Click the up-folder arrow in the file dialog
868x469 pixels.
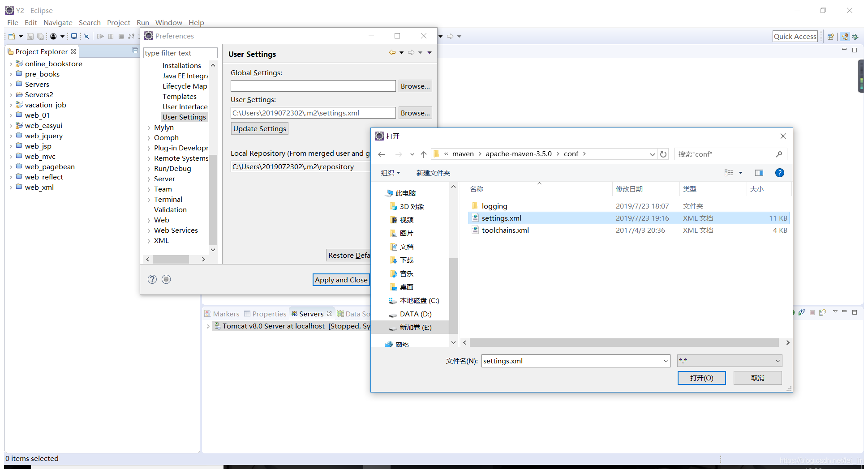coord(424,154)
